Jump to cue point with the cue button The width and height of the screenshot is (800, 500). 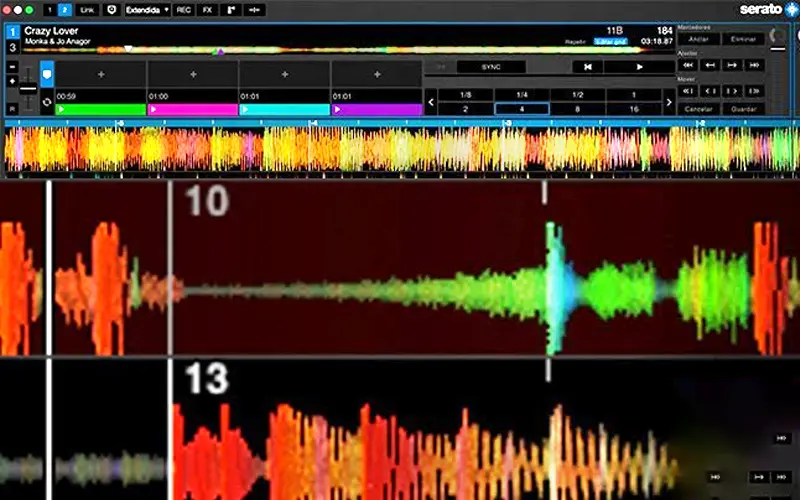click(588, 67)
